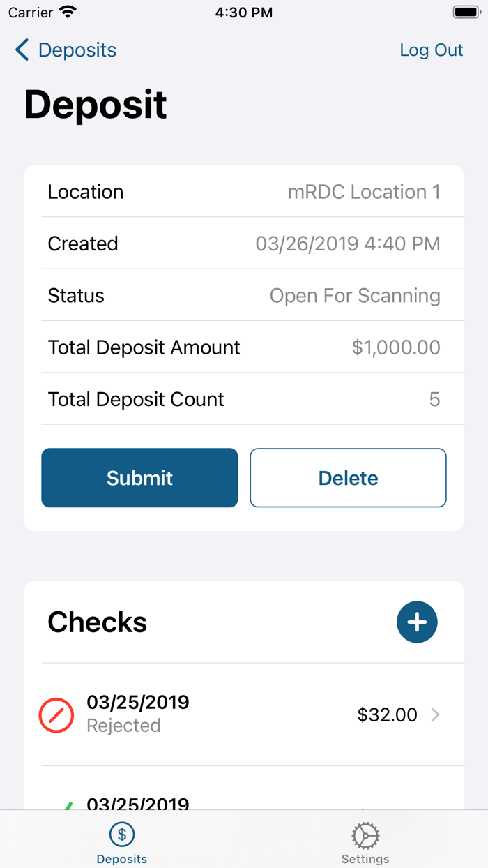
Task: Navigate back using the left chevron icon
Action: [22, 50]
